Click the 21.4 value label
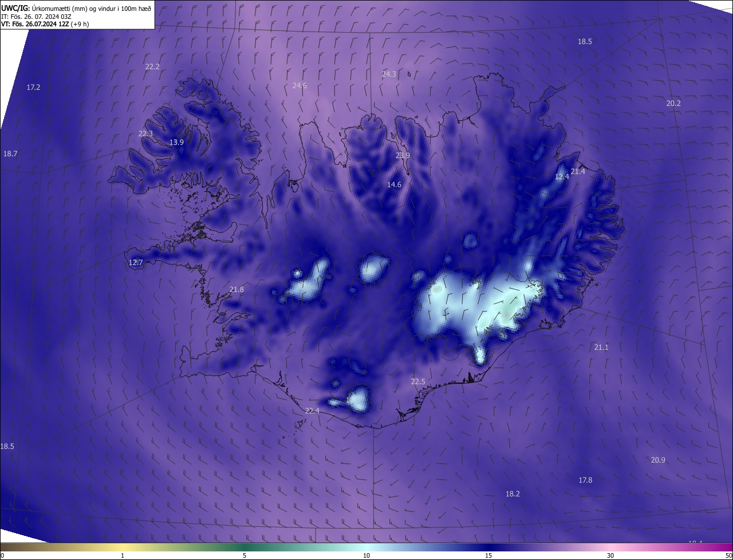The image size is (733, 560). click(578, 171)
